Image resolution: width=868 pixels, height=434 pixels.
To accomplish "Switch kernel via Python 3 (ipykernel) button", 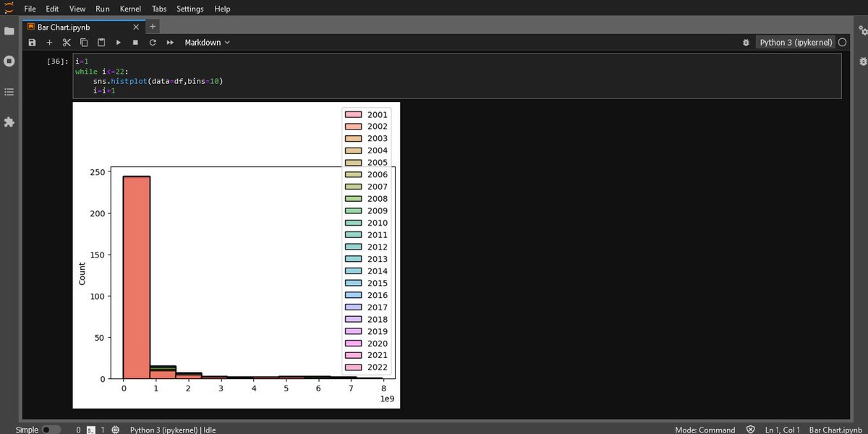I will (x=795, y=43).
